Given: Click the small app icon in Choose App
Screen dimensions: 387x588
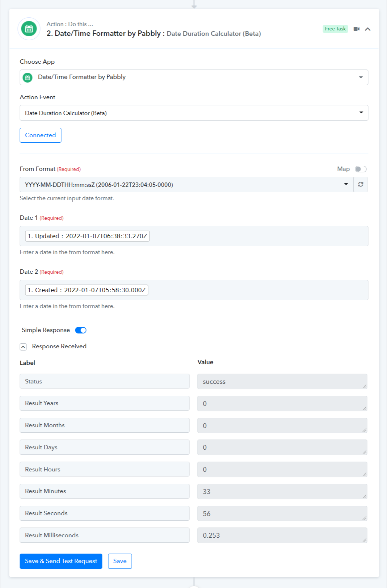Looking at the screenshot, I should pyautogui.click(x=28, y=77).
